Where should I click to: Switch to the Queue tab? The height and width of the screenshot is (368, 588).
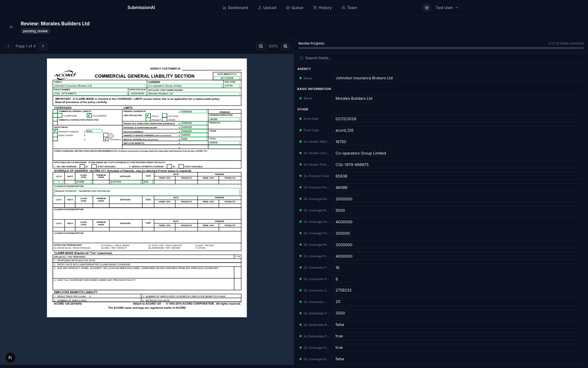[294, 8]
